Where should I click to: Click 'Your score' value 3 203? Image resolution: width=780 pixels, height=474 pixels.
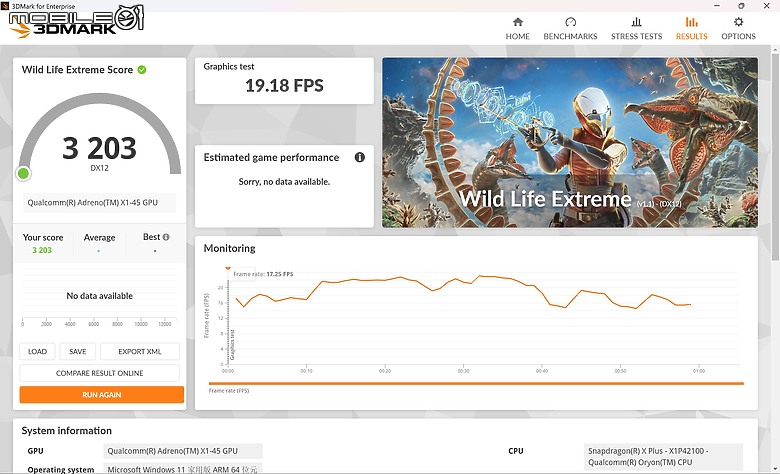[42, 250]
